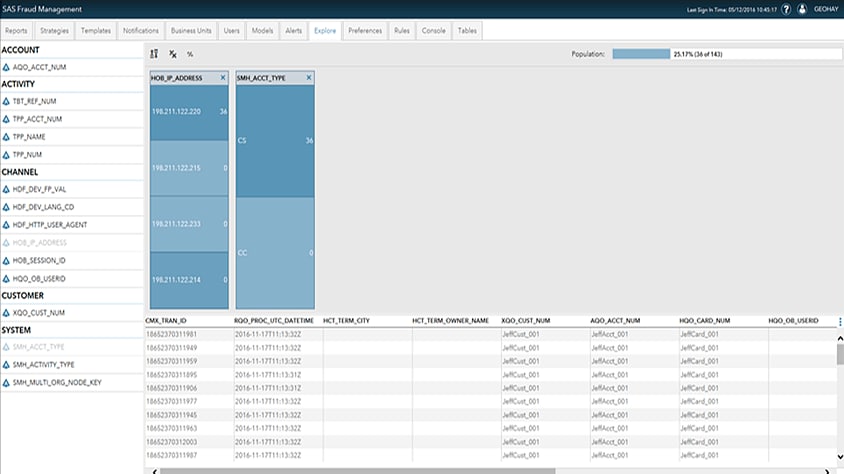Click the HDF_DEV_LANG_CD variable icon
Viewport: 844px width, 474px height.
[x=6, y=207]
